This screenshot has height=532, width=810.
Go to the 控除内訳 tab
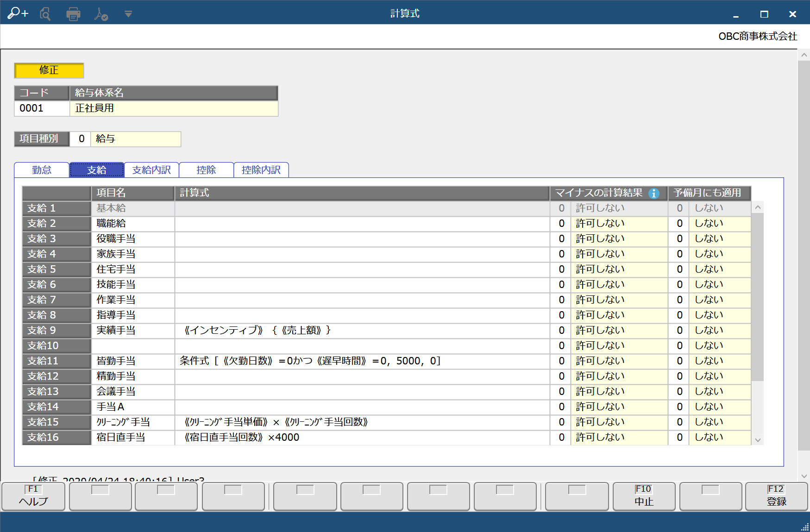point(261,170)
